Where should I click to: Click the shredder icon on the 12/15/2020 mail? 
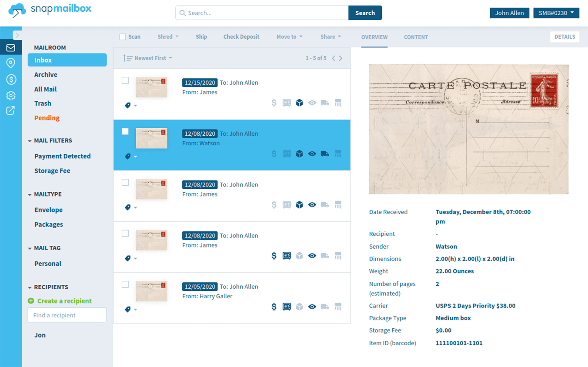(x=338, y=103)
